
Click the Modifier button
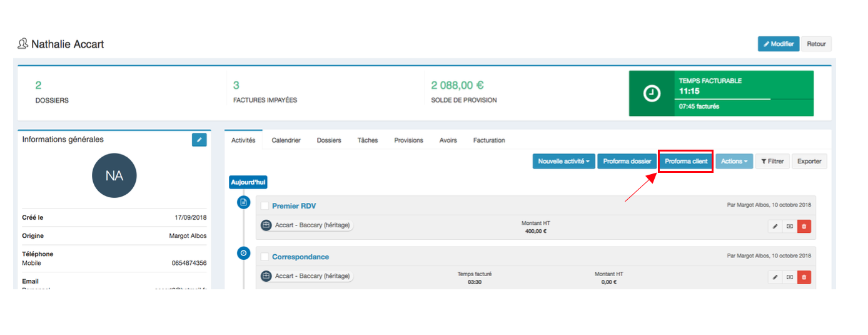(779, 44)
